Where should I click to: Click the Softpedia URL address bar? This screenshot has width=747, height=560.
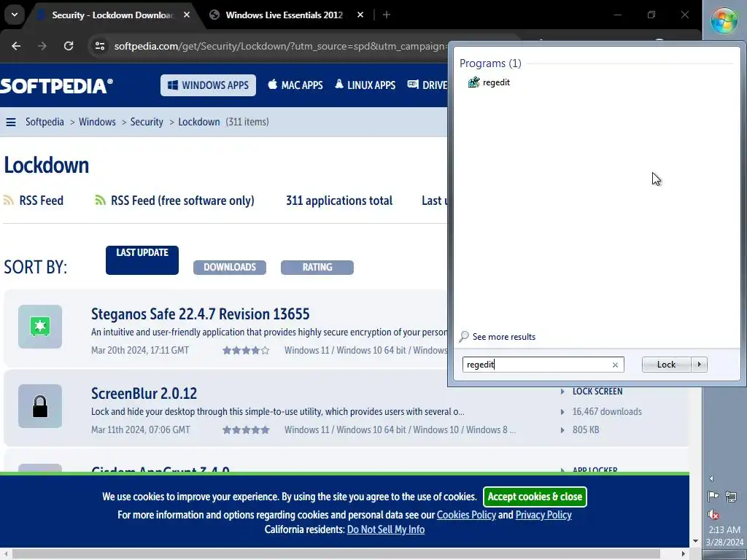279,46
